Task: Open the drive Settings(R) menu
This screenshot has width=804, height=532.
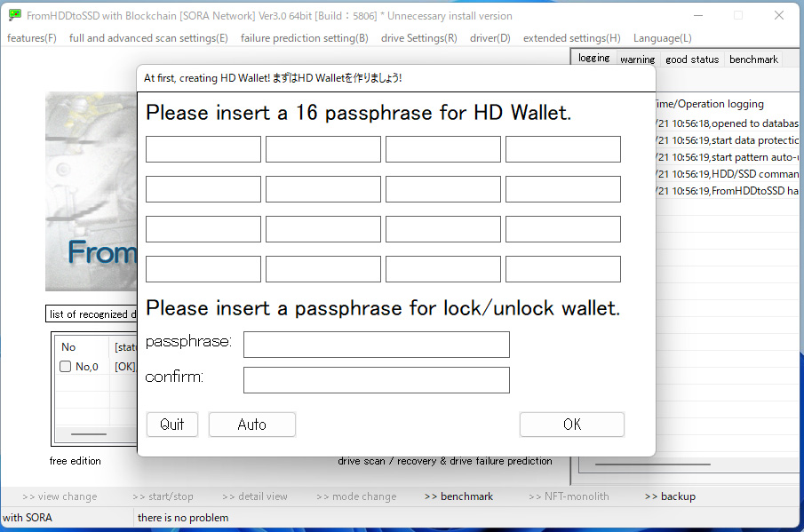Action: coord(419,38)
